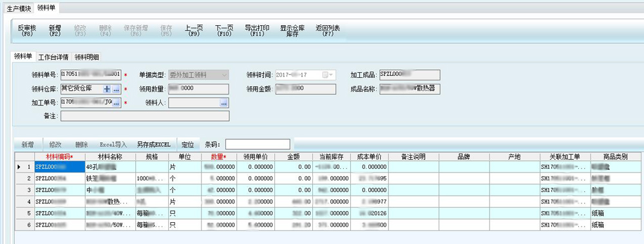
Task: Click 另存成EXCEL button
Action: point(154,145)
